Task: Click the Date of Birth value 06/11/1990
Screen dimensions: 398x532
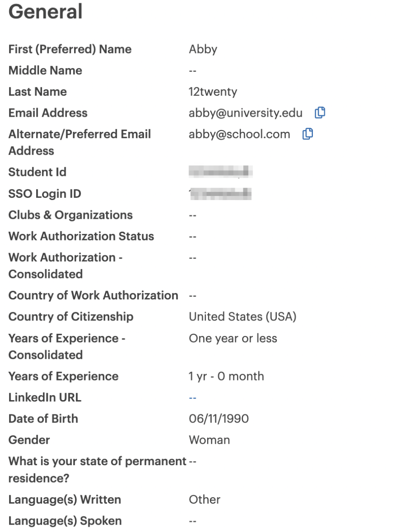Action: click(x=219, y=418)
